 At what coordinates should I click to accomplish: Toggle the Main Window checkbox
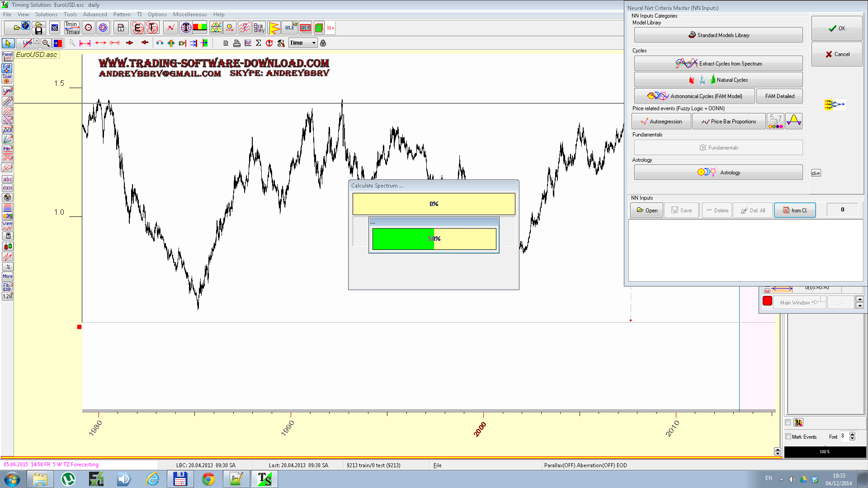[x=823, y=299]
